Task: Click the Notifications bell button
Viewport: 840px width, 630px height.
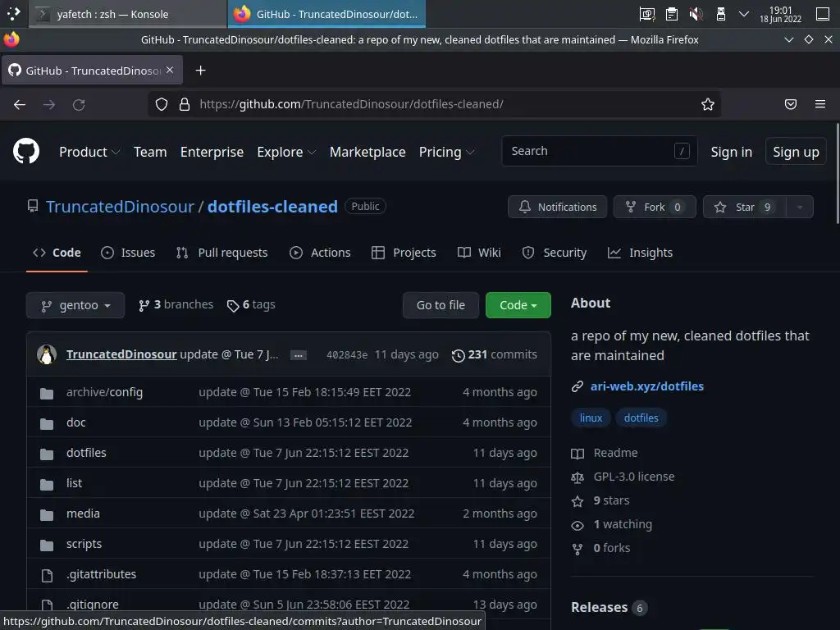Action: 557,207
